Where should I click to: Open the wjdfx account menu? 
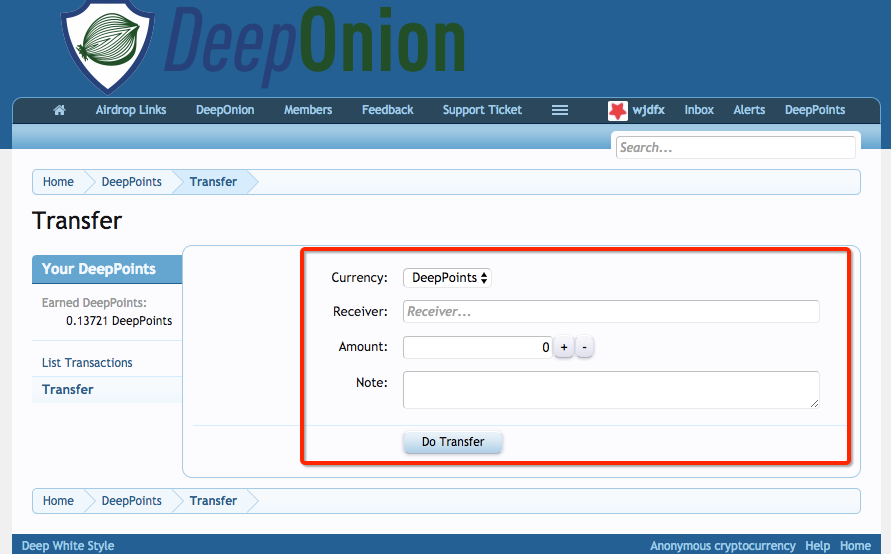pyautogui.click(x=648, y=110)
